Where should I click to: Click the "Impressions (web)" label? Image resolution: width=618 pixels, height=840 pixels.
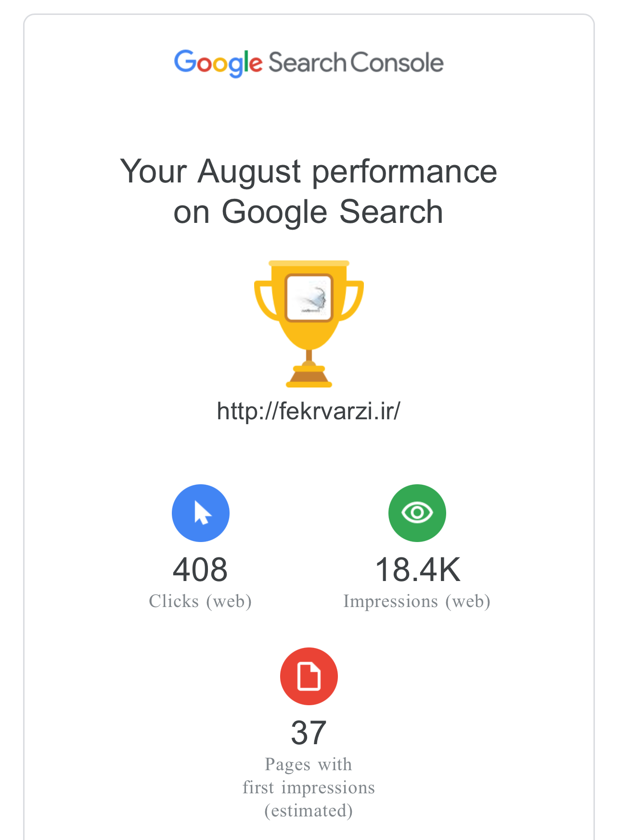[x=417, y=601]
